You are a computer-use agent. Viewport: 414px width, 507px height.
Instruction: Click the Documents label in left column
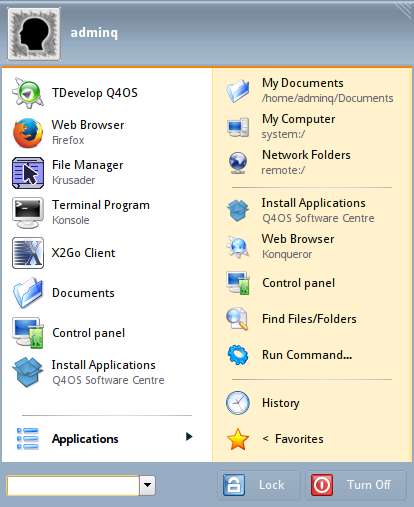[x=83, y=293]
